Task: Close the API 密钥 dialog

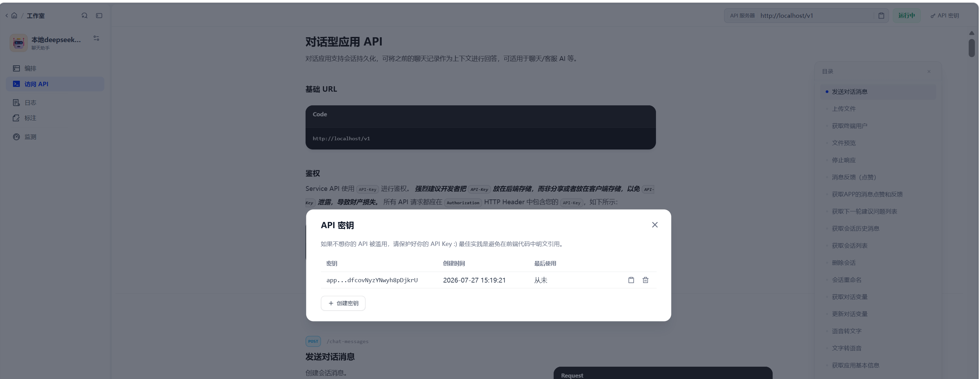Action: tap(655, 225)
